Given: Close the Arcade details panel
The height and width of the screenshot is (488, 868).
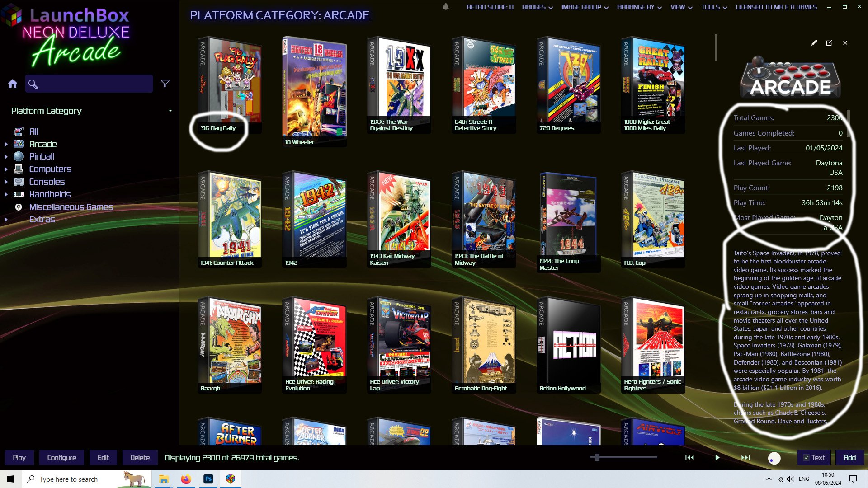Looking at the screenshot, I should coord(845,42).
